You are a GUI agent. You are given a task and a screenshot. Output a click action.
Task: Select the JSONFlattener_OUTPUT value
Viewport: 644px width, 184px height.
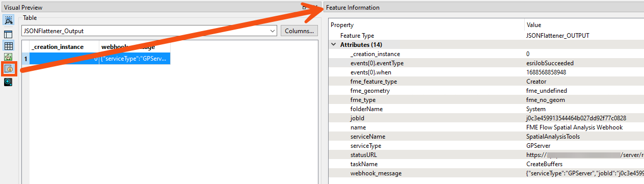pos(557,36)
